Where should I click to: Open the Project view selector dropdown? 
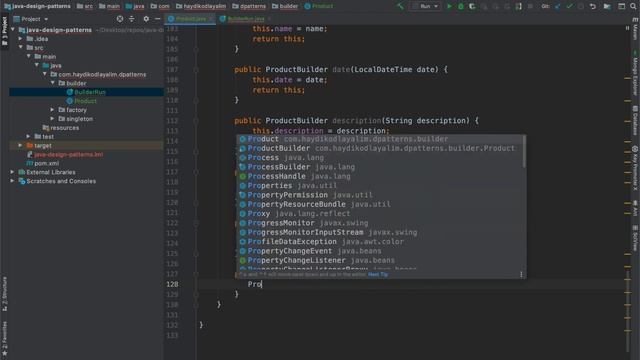pos(31,19)
